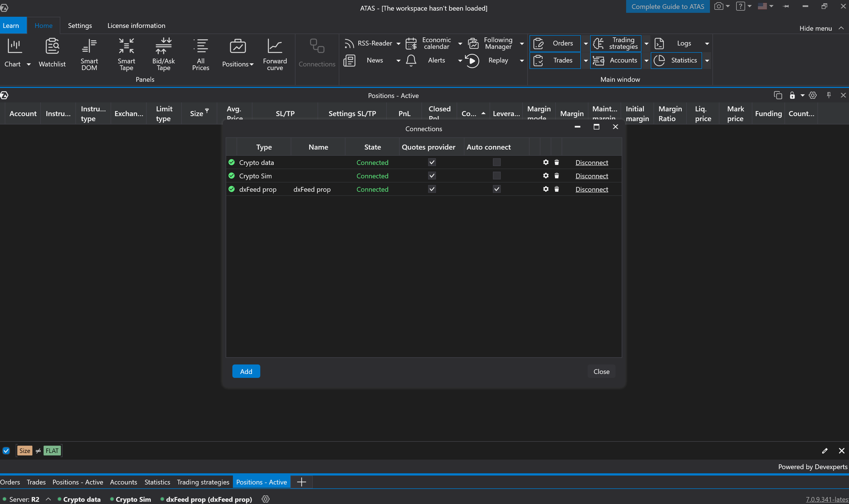849x504 pixels.
Task: Click the settings gear for Crypto data connection
Action: (545, 162)
